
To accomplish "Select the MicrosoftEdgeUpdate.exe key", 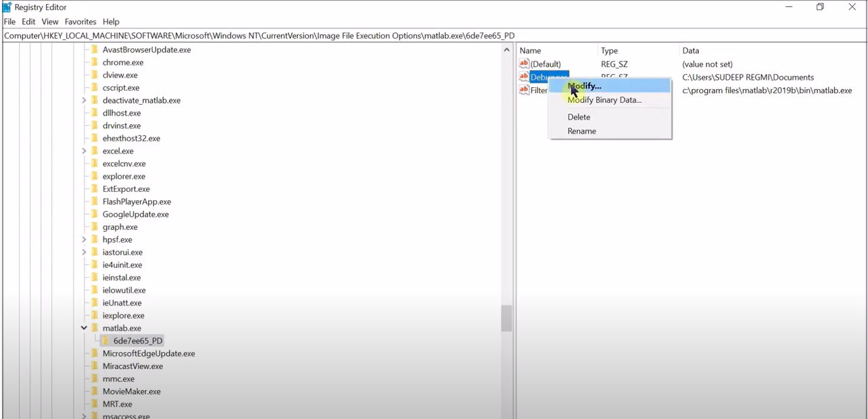I will (149, 353).
